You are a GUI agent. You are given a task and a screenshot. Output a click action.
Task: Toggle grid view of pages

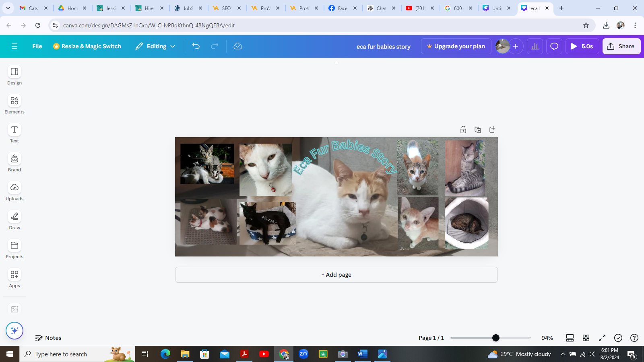586,338
